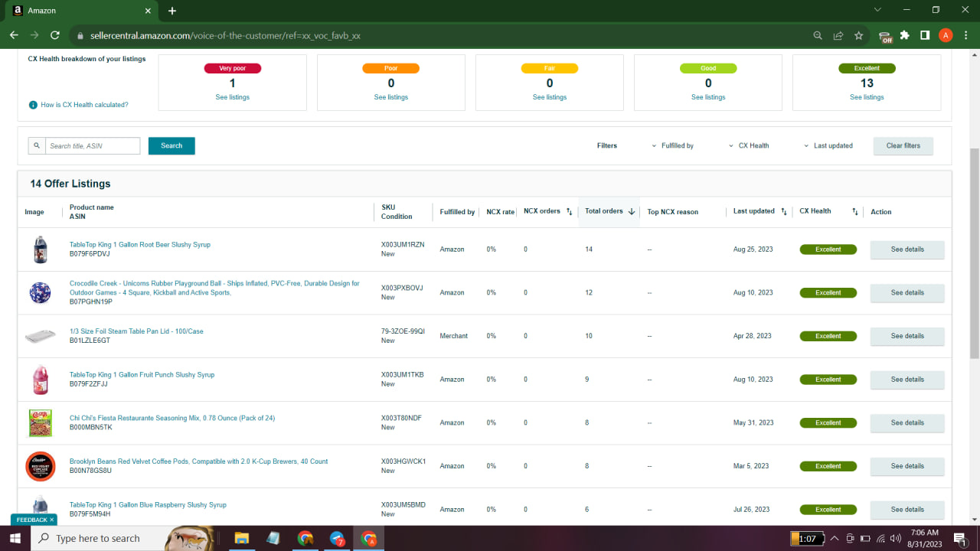Open Foil Steam Table Pan Lid link

pyautogui.click(x=136, y=331)
